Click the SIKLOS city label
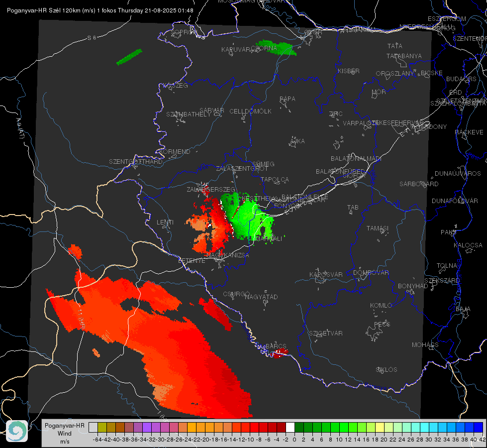 click(387, 370)
